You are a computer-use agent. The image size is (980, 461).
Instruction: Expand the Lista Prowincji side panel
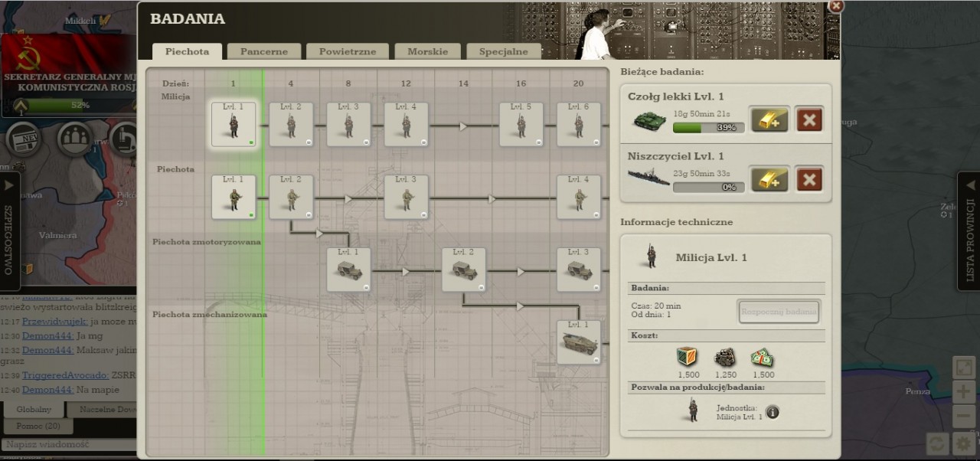coord(969,231)
